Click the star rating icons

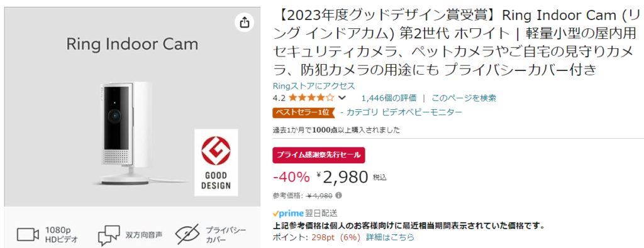pyautogui.click(x=311, y=98)
